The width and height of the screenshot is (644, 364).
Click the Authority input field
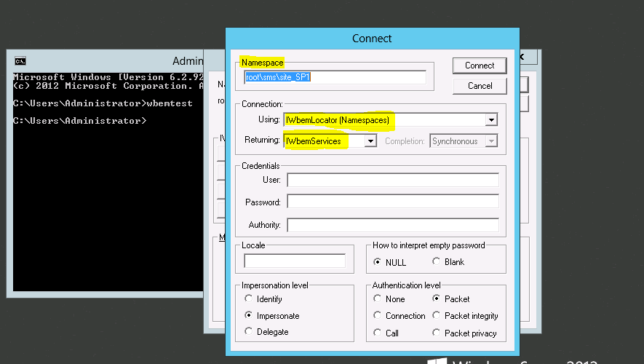(393, 225)
